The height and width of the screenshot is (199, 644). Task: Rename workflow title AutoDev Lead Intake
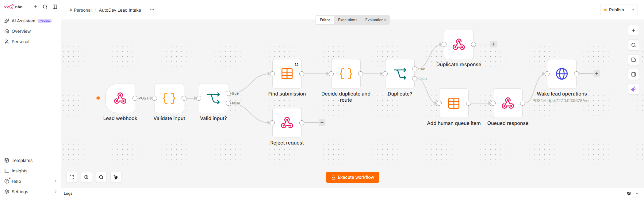click(120, 10)
